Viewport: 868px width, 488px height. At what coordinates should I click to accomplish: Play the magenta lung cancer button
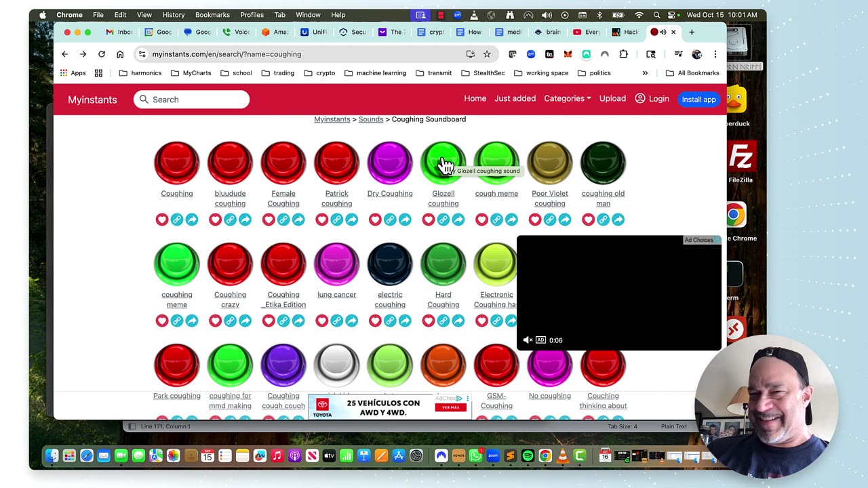coord(336,264)
